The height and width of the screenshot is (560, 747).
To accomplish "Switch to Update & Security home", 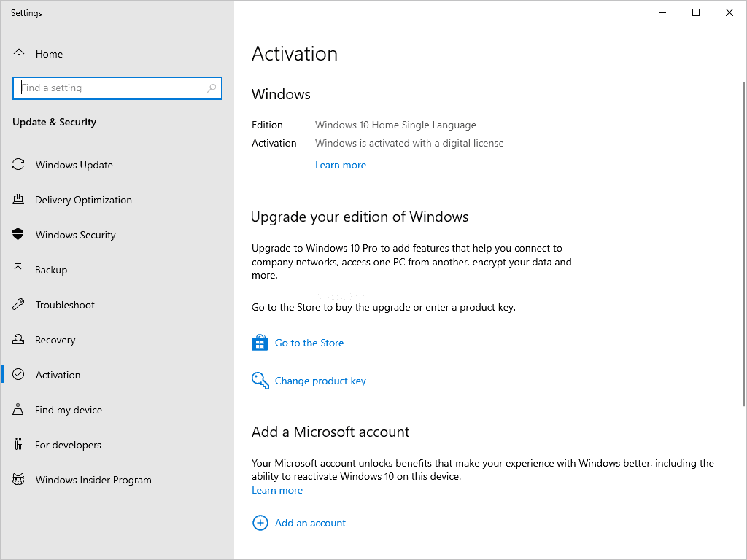I will [x=54, y=122].
